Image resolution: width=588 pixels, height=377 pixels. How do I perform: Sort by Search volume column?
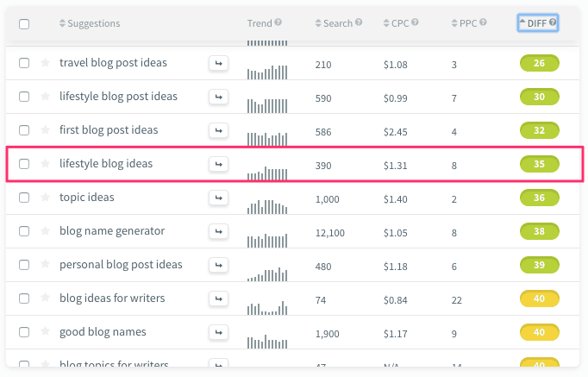[333, 23]
